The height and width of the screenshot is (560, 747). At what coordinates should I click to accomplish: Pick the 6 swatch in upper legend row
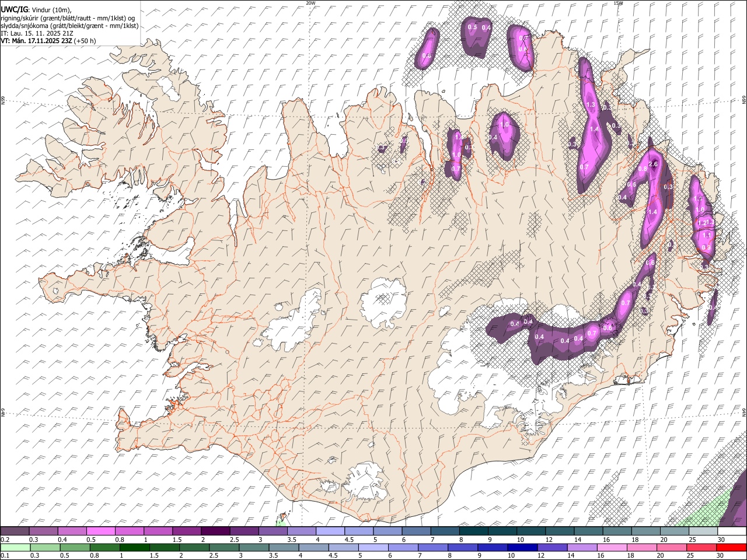(x=416, y=531)
